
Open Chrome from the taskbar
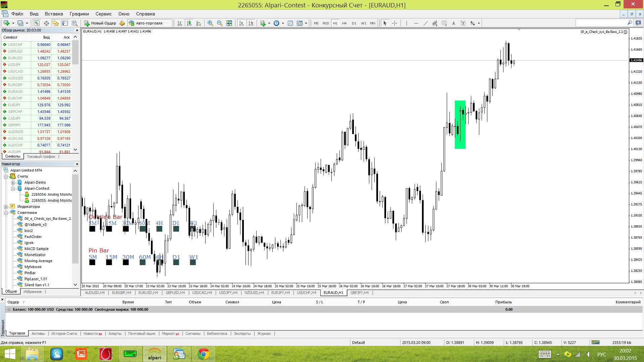[203, 354]
